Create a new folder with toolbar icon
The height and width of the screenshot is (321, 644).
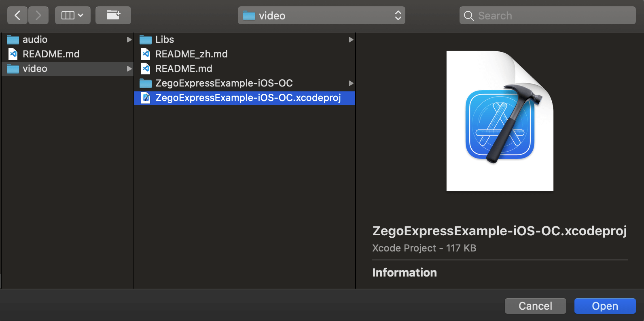[113, 15]
